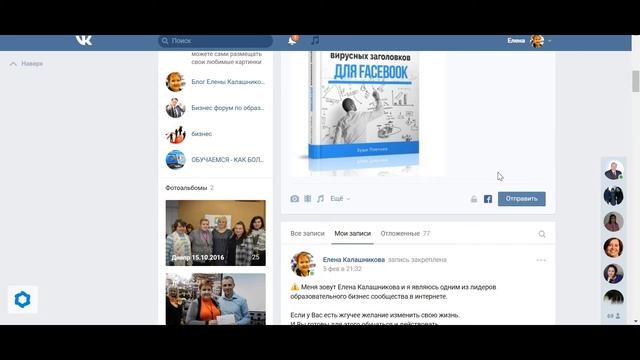Click the blue hexagon widget icon
Screen dimensions: 640x360
pos(22,300)
